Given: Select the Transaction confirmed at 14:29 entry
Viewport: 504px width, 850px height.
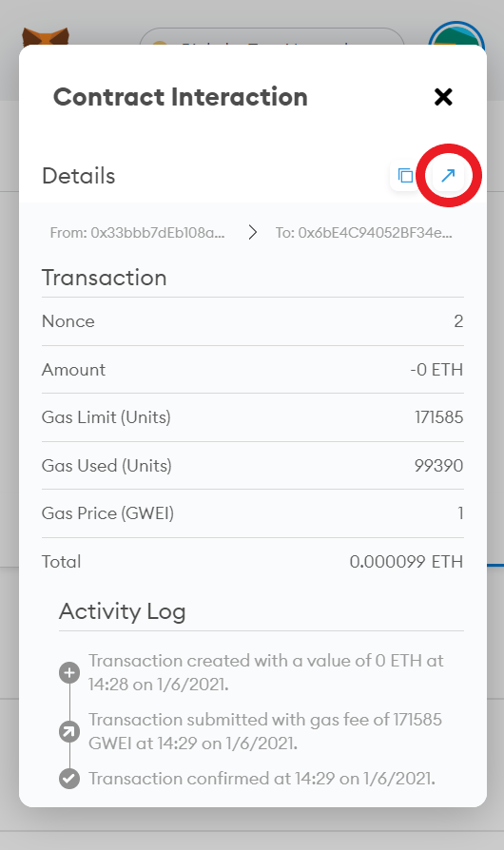Looking at the screenshot, I should (262, 779).
